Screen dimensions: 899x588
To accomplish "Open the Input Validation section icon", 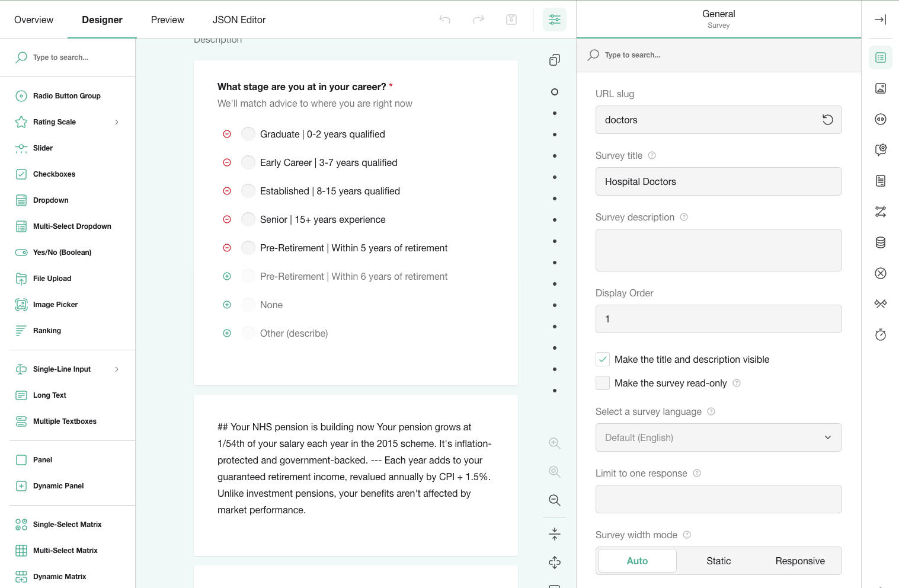I will click(x=881, y=273).
